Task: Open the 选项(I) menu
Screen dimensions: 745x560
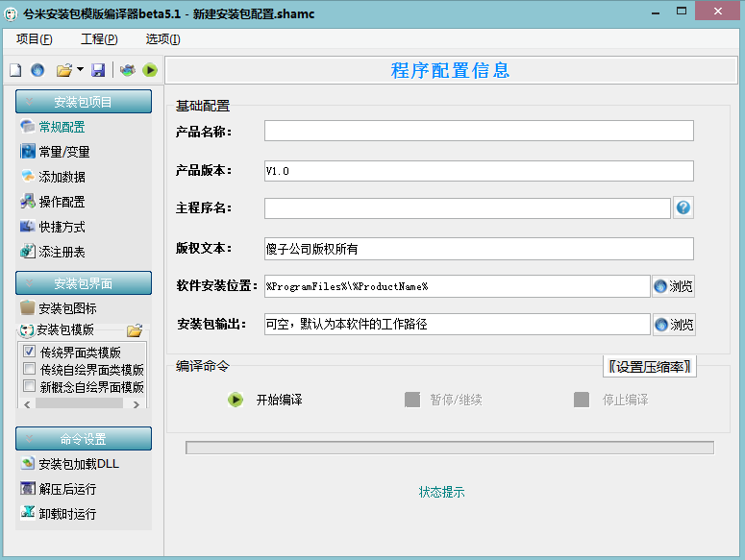Action: 162,39
